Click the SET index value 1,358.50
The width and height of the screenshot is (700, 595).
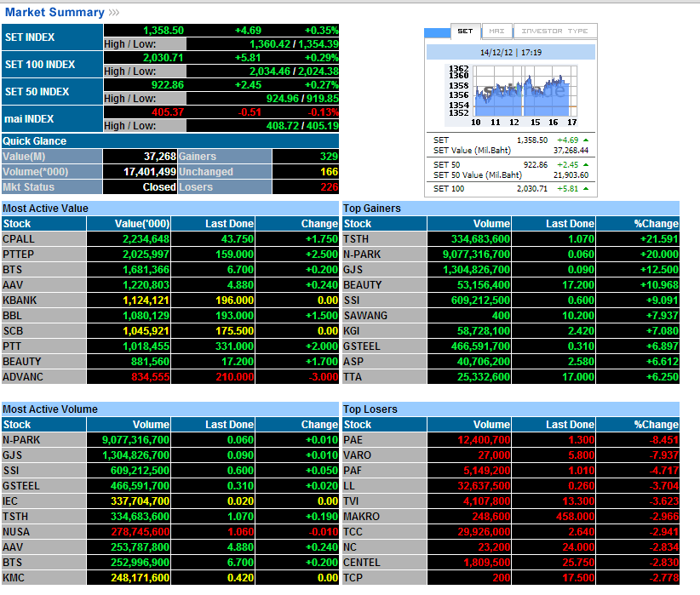click(x=164, y=31)
